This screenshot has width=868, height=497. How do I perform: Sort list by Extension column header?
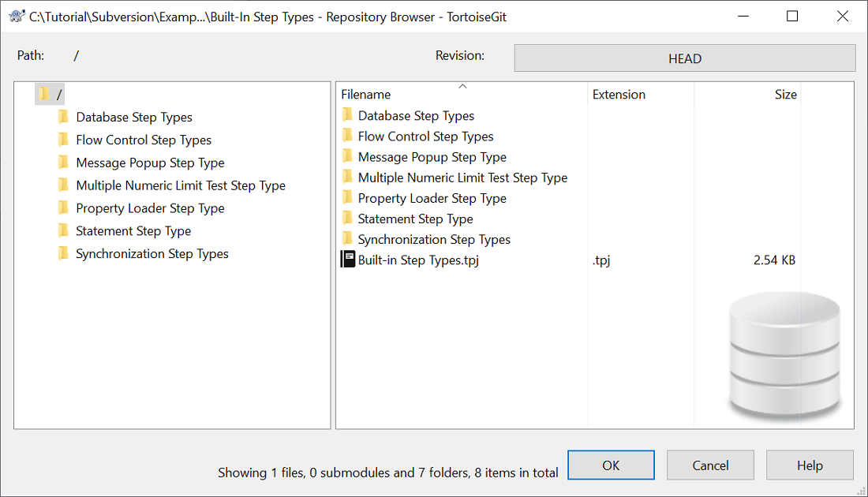[x=641, y=94]
